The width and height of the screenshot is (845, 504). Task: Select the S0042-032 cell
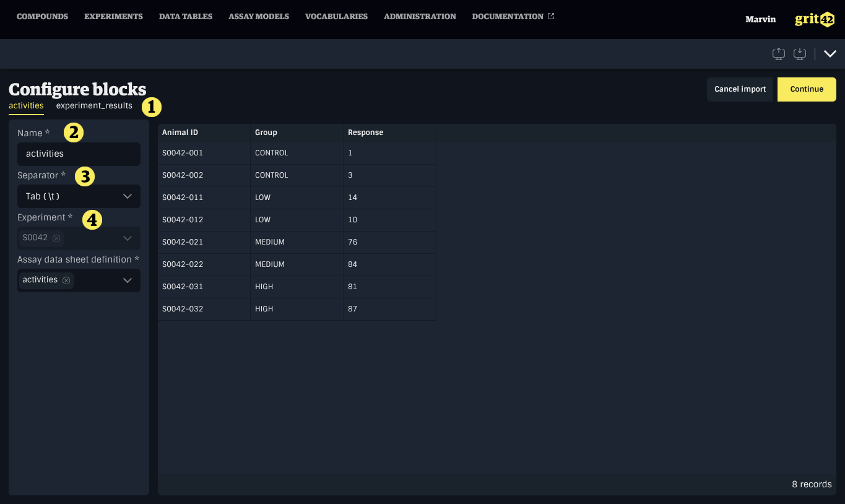click(x=204, y=309)
